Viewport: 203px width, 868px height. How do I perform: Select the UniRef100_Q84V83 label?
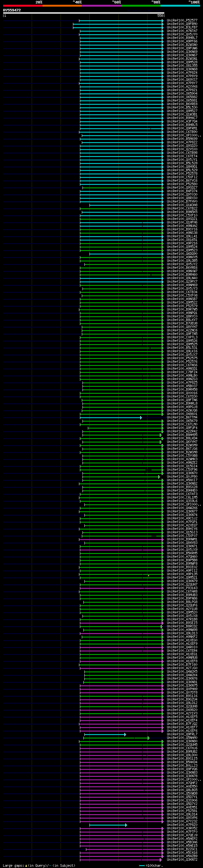[x=182, y=543]
